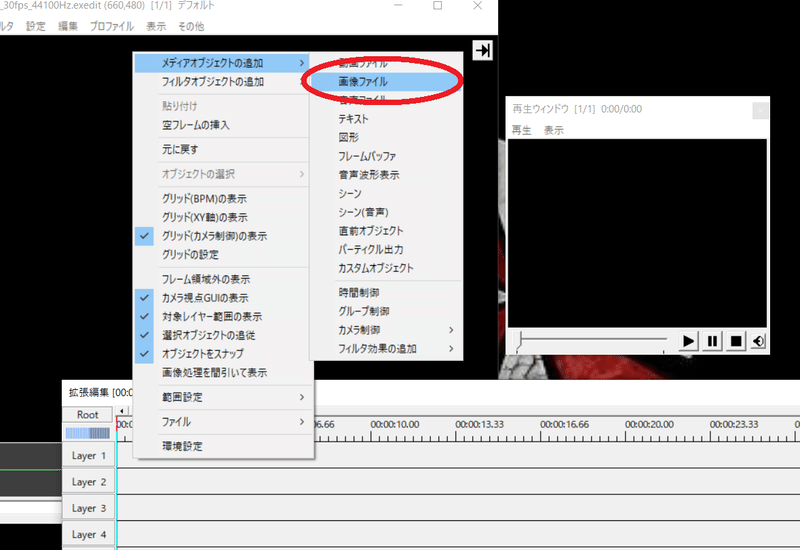This screenshot has height=550, width=800.
Task: Select フレームバッファ entry
Action: (x=386, y=156)
